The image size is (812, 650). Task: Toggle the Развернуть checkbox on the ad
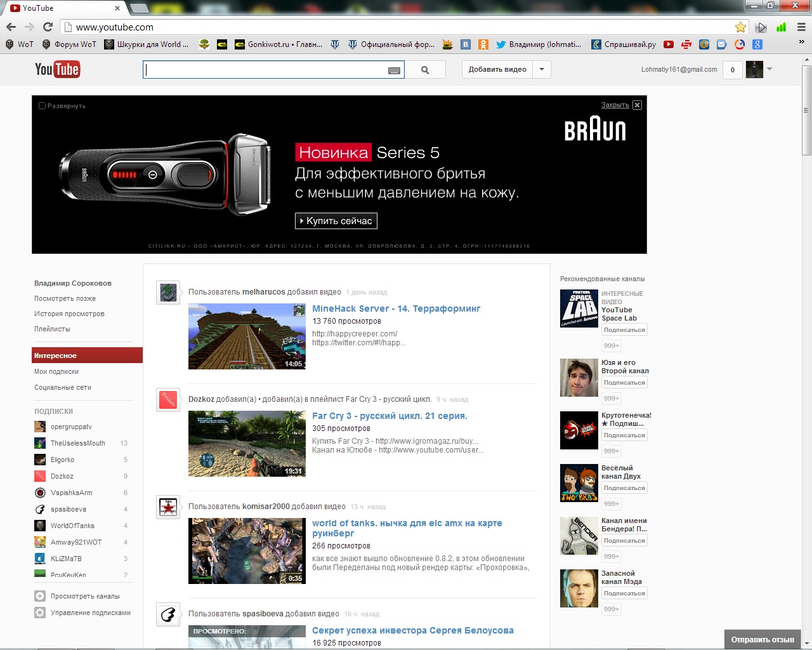point(42,106)
